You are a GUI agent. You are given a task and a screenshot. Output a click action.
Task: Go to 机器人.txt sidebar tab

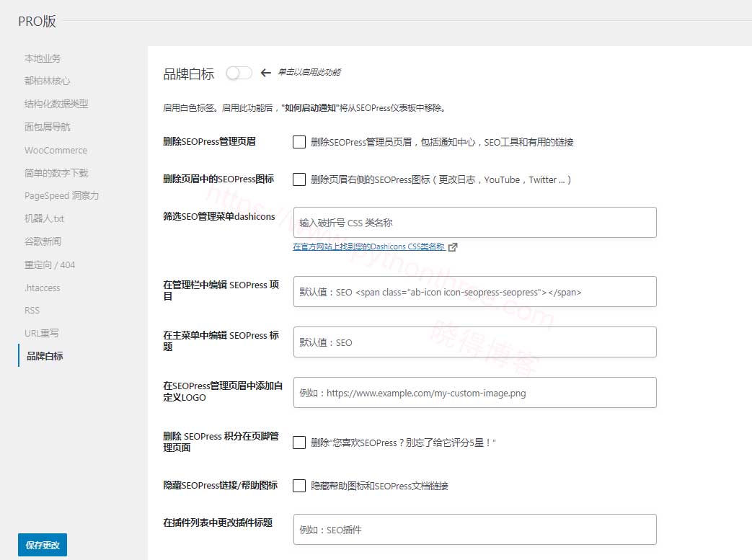coord(44,218)
